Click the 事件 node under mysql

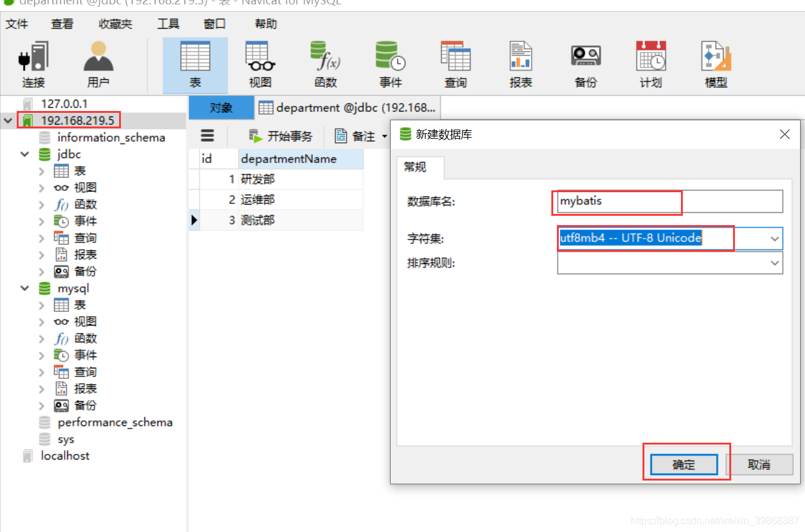(85, 355)
